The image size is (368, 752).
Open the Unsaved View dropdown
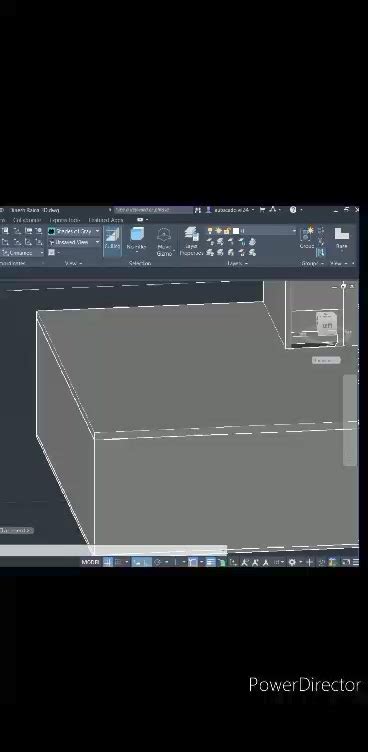(74, 242)
